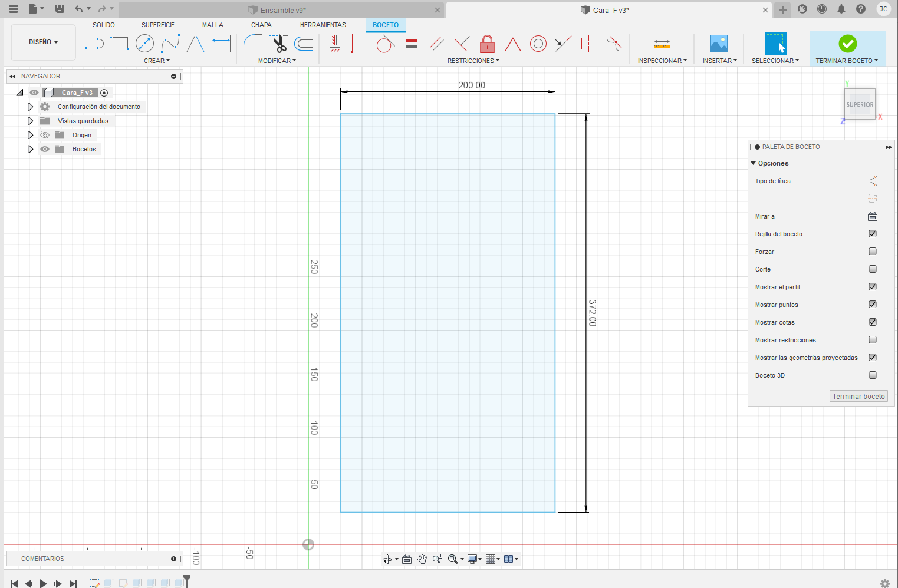
Task: Open the job status clock icon
Action: [x=822, y=9]
